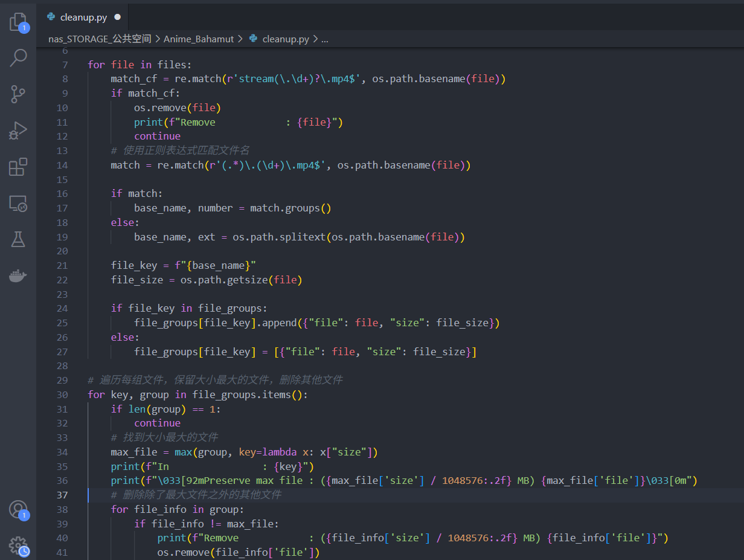Click line number 7 in gutter

pyautogui.click(x=65, y=65)
